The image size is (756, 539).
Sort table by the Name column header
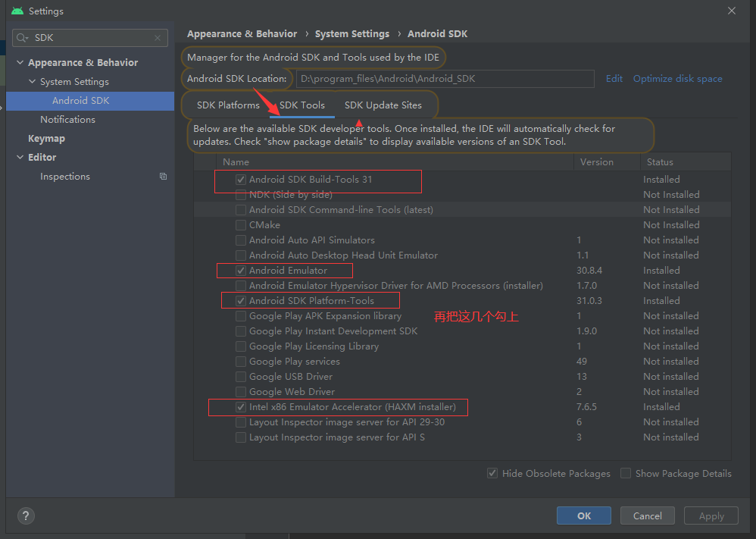[x=395, y=162]
